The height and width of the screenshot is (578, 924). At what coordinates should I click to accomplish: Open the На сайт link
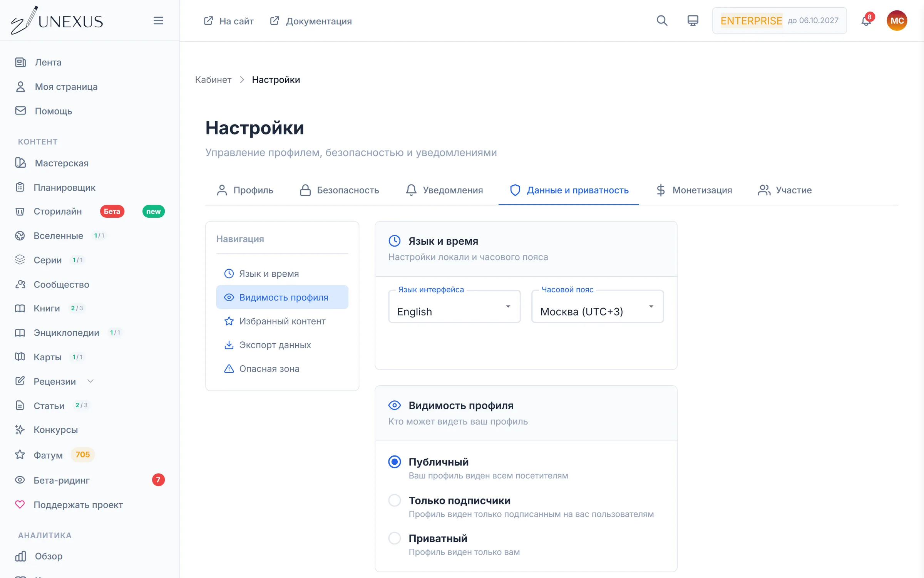click(229, 21)
